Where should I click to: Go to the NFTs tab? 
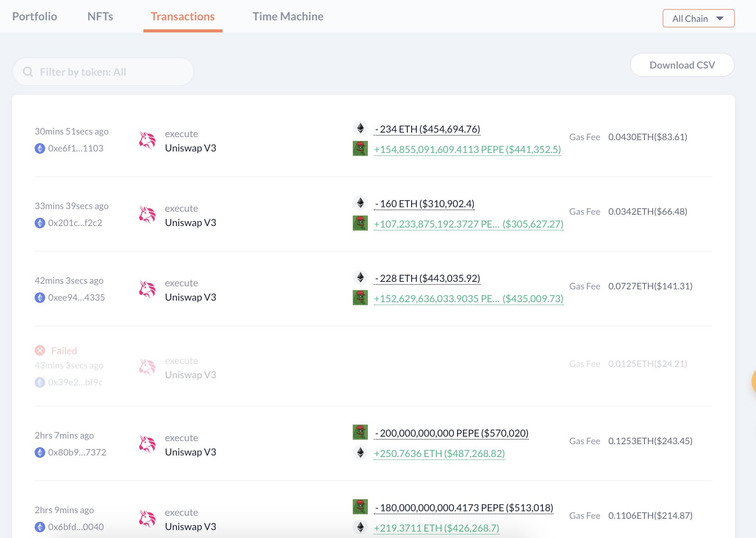(x=100, y=17)
